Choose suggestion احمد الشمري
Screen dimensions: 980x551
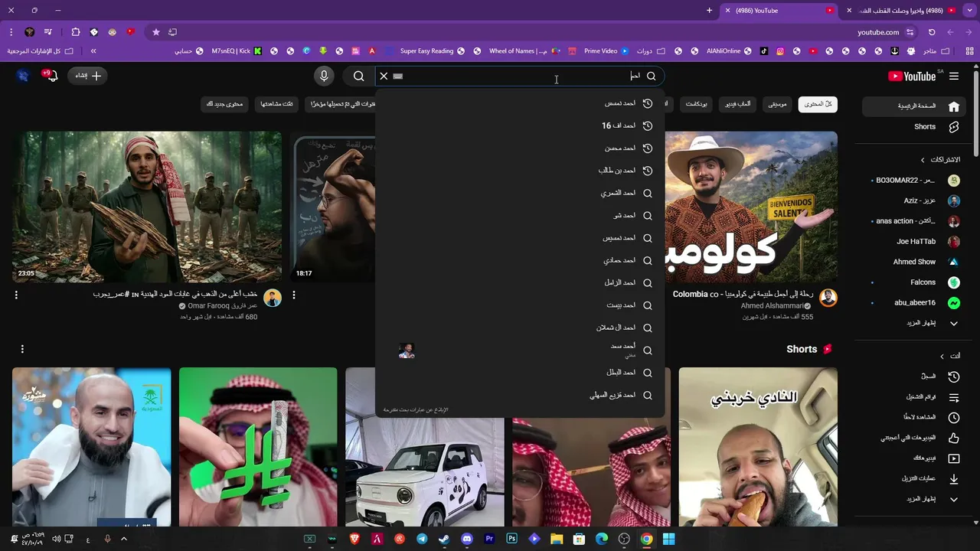(521, 193)
